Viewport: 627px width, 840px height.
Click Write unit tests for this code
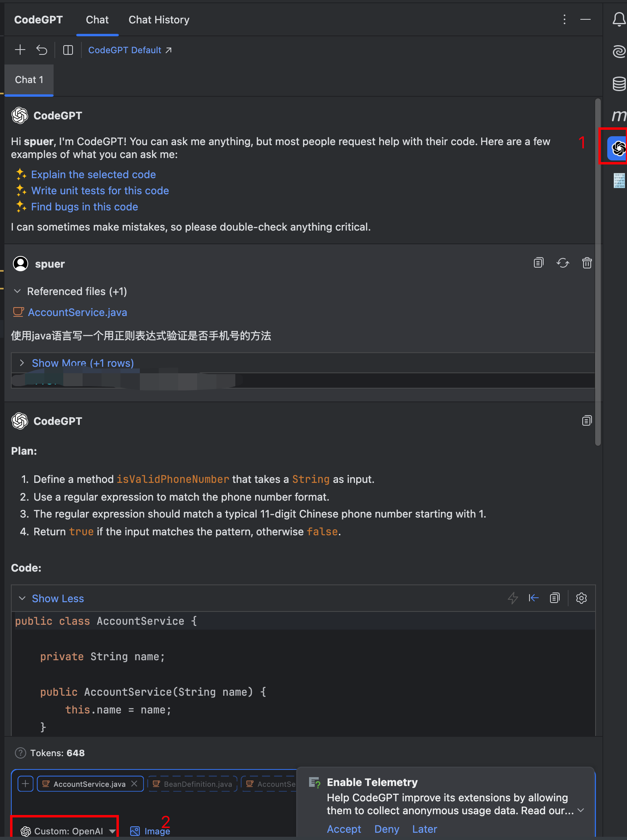[x=100, y=191]
